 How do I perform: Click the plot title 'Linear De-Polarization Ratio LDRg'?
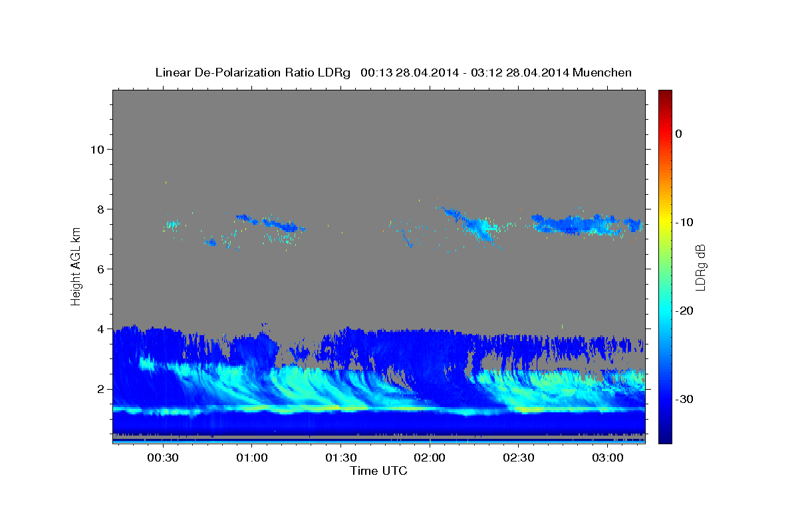(253, 72)
